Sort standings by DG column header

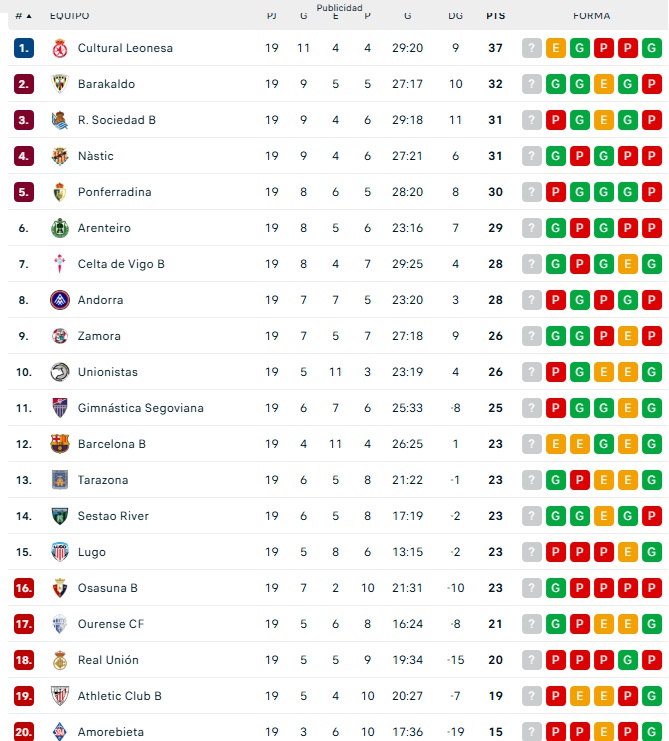click(x=456, y=16)
